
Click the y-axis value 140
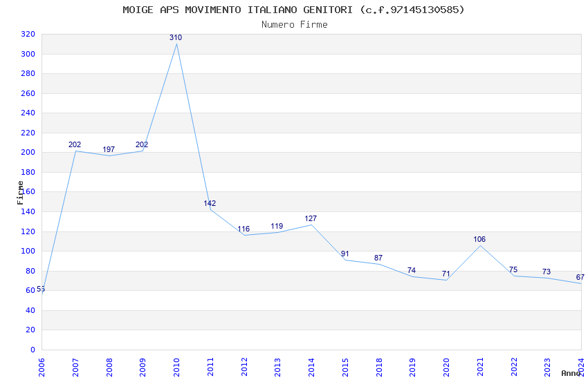coord(28,211)
